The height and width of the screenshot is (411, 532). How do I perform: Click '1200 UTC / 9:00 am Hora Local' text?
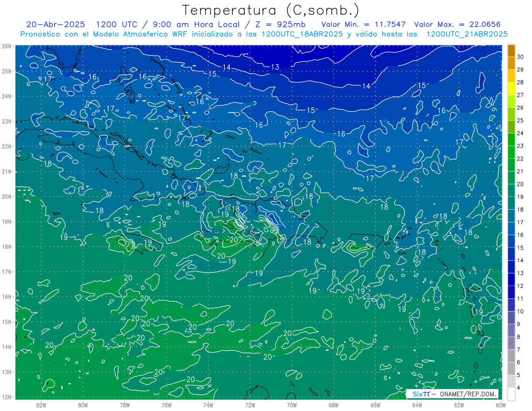pos(168,24)
